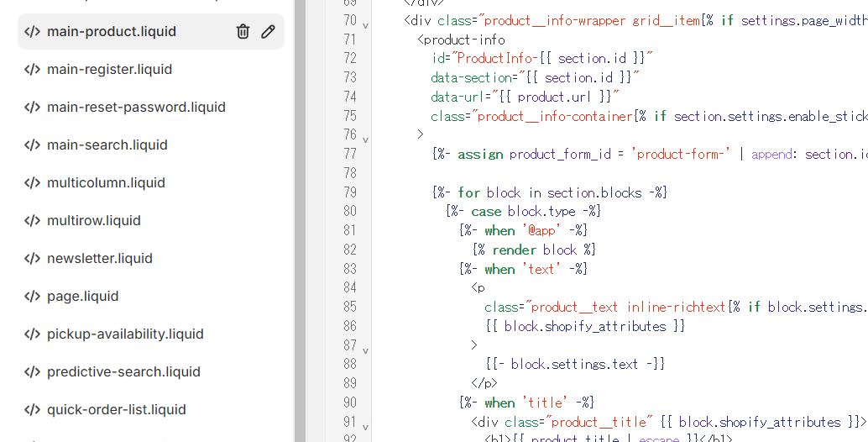
Task: Click '<product-info' tag on line 71
Action: pyautogui.click(x=461, y=39)
